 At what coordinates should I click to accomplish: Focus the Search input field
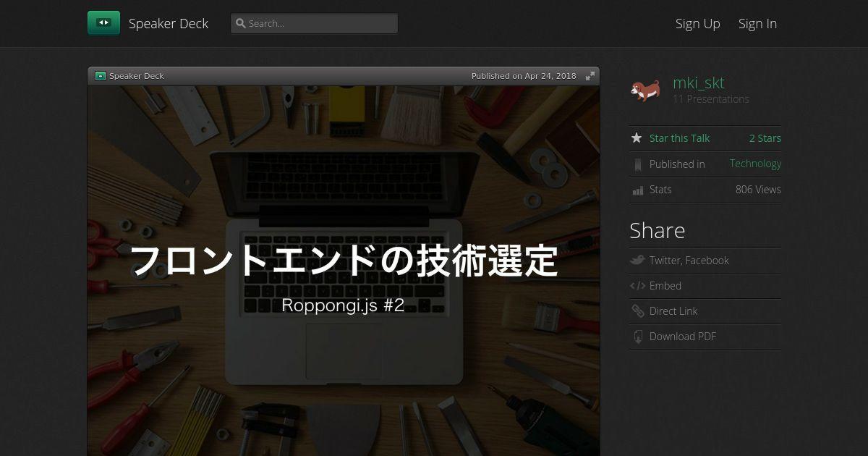coord(314,23)
